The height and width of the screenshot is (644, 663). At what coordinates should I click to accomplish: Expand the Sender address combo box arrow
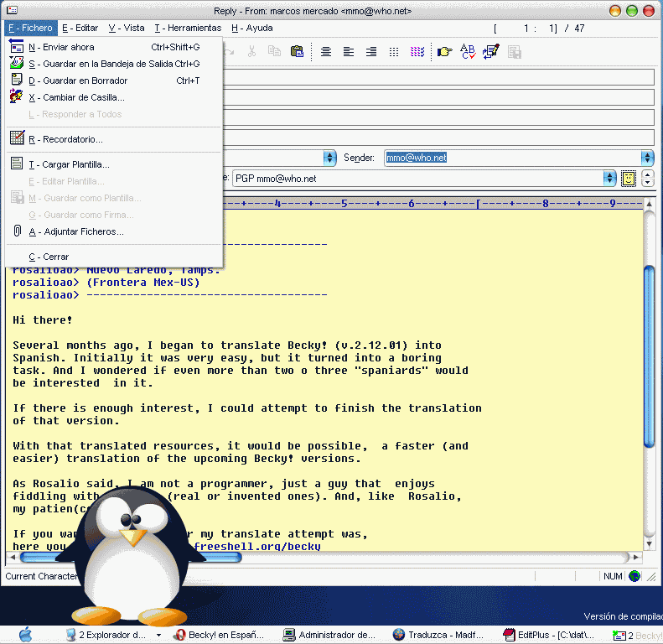tap(647, 158)
